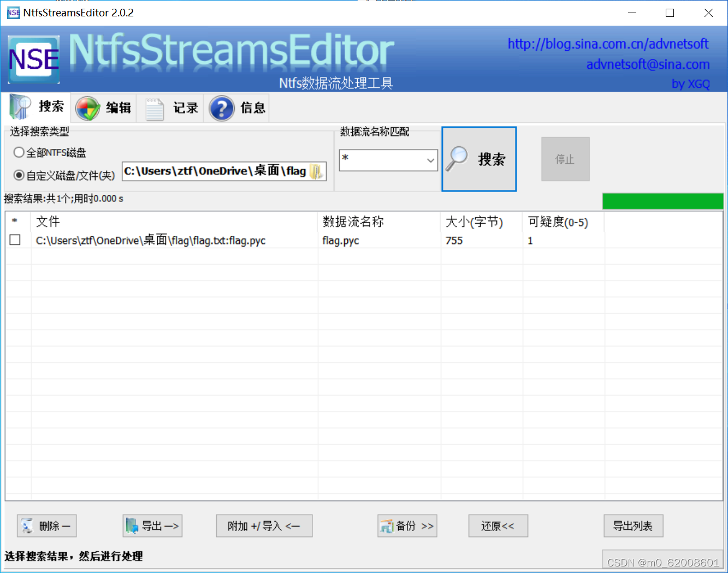Click the backup icon on 备份 button
728x573 pixels.
point(387,526)
